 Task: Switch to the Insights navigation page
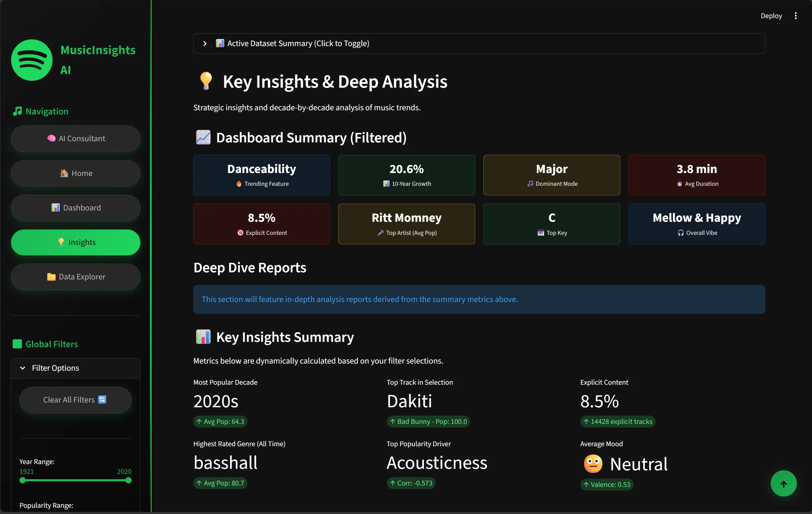pyautogui.click(x=76, y=242)
